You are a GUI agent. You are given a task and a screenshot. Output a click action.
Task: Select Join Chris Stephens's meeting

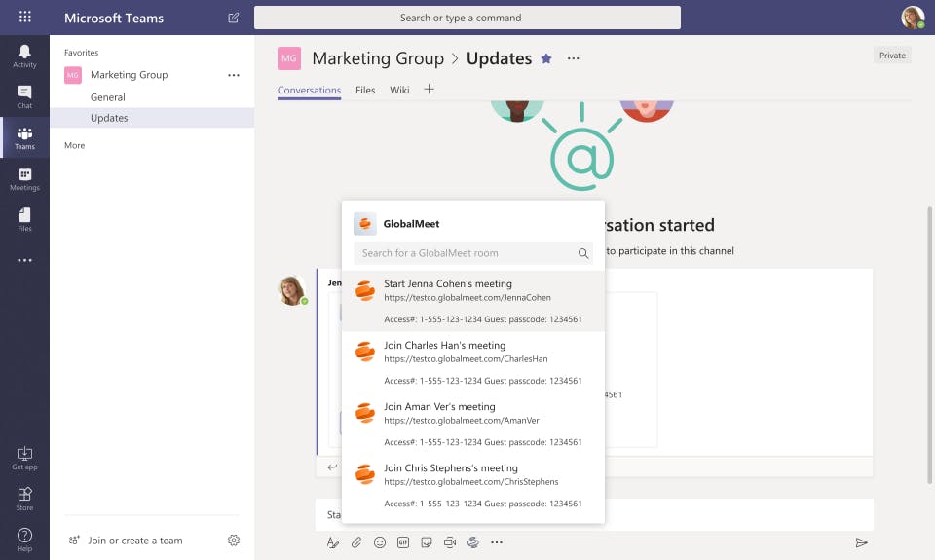coord(473,485)
